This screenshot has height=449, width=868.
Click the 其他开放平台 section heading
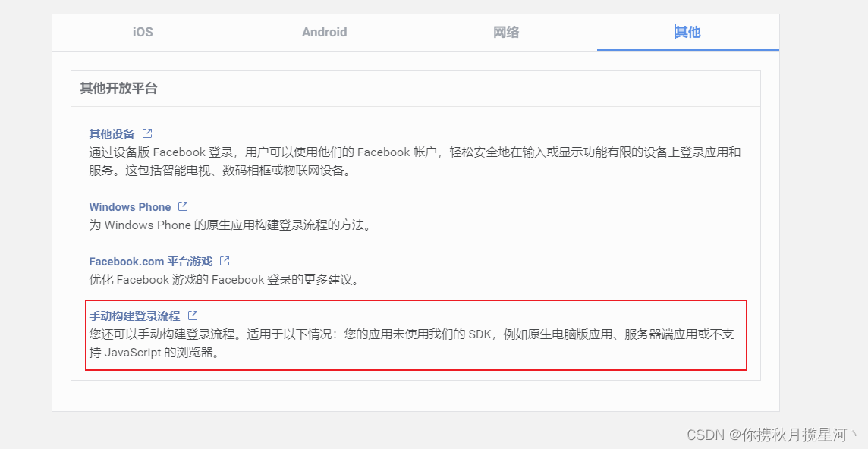[118, 89]
